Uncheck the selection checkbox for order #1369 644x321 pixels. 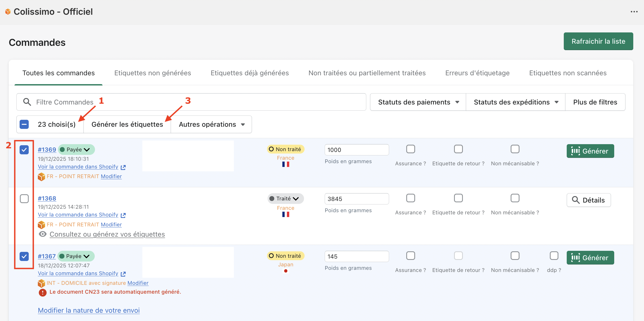point(24,150)
